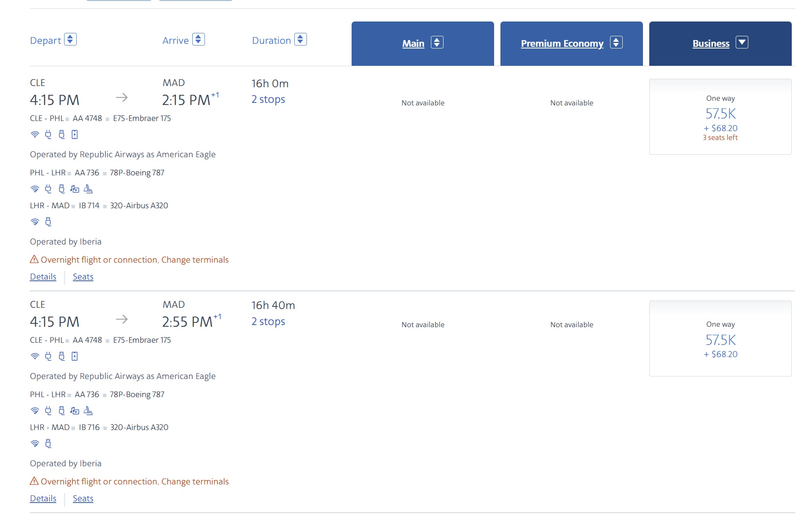Click the power outlet icon under first AA 4748
This screenshot has width=812, height=519.
tap(48, 134)
